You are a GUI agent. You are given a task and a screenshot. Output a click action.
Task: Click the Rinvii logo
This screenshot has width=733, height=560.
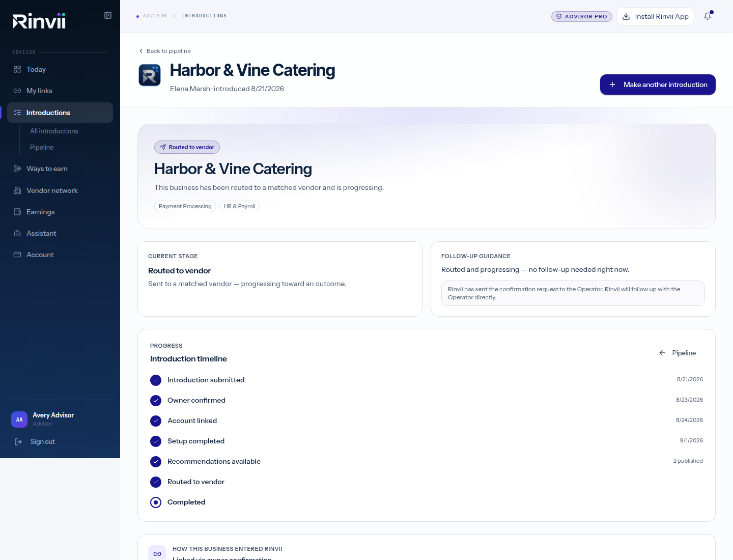point(39,21)
